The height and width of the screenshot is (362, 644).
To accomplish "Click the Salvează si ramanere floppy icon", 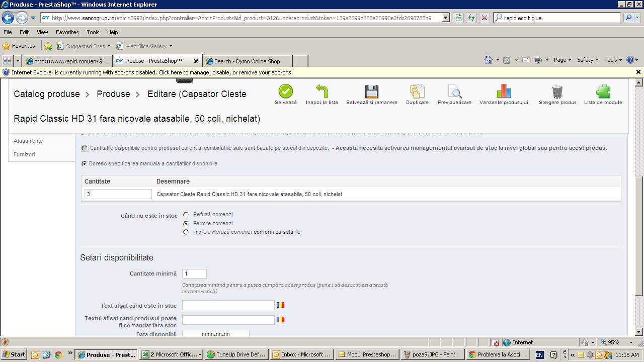I will pyautogui.click(x=371, y=91).
